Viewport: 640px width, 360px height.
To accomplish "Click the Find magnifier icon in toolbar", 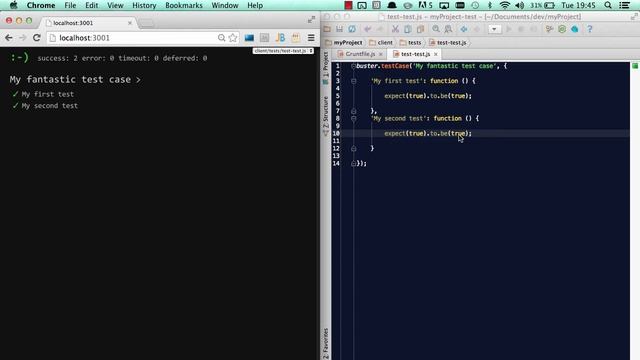I will (x=436, y=29).
